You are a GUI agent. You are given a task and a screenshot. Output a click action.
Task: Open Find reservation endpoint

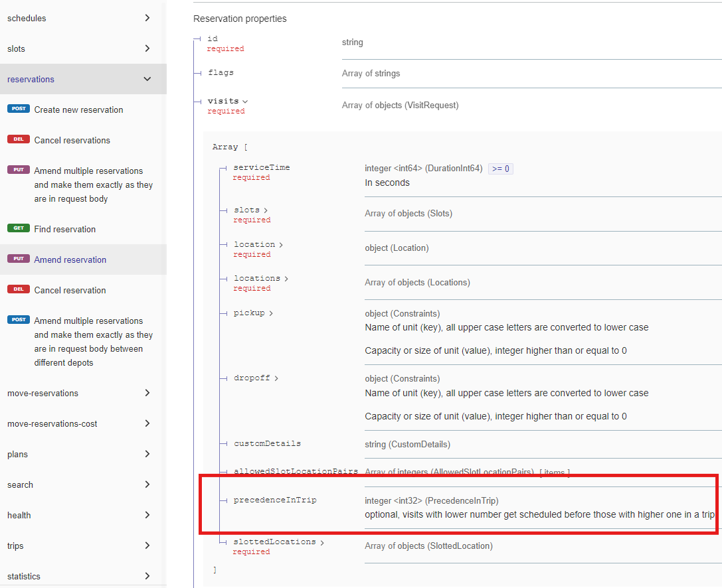(x=65, y=229)
